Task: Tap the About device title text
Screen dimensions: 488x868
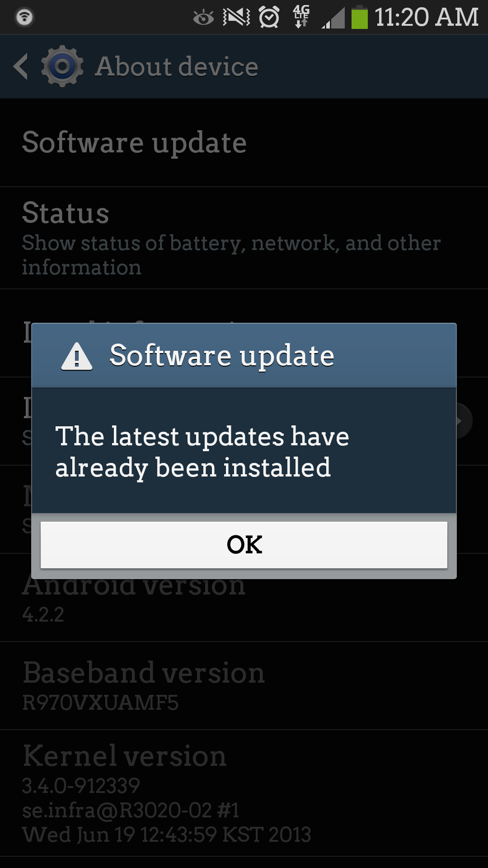Action: (177, 66)
